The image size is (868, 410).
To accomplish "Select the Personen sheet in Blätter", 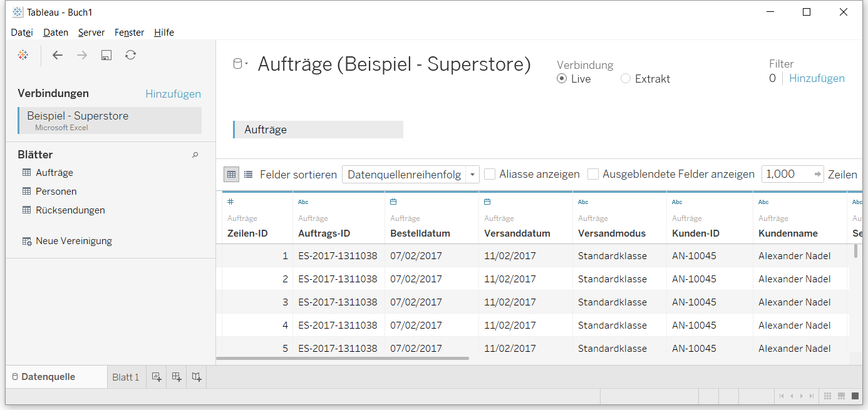I will pyautogui.click(x=56, y=192).
